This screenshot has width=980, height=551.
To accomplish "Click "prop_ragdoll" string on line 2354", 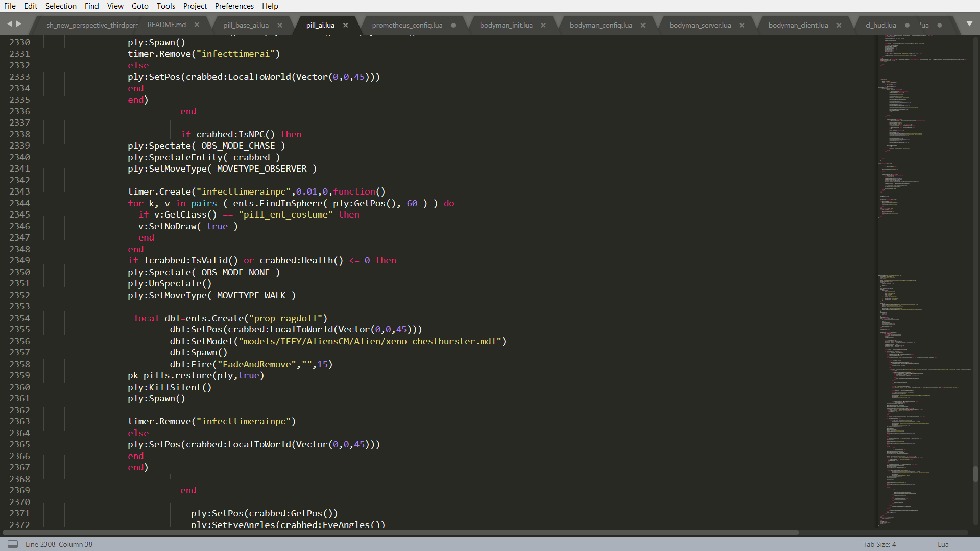I will pyautogui.click(x=285, y=318).
